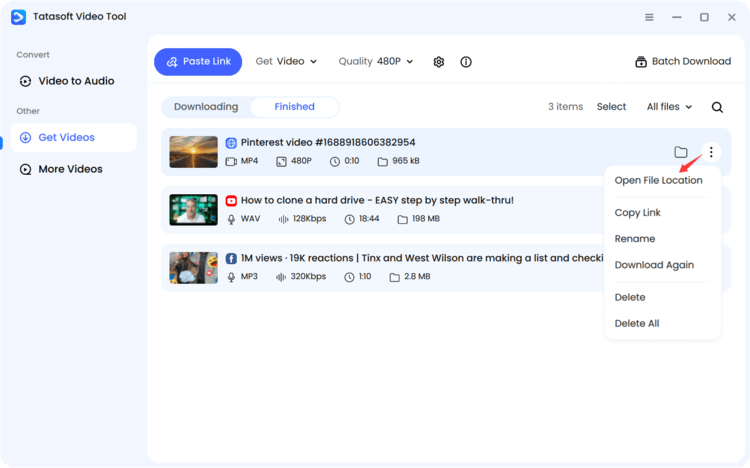Click the clock icon beside 0:10
Viewport: 750px width, 468px height.
[335, 162]
